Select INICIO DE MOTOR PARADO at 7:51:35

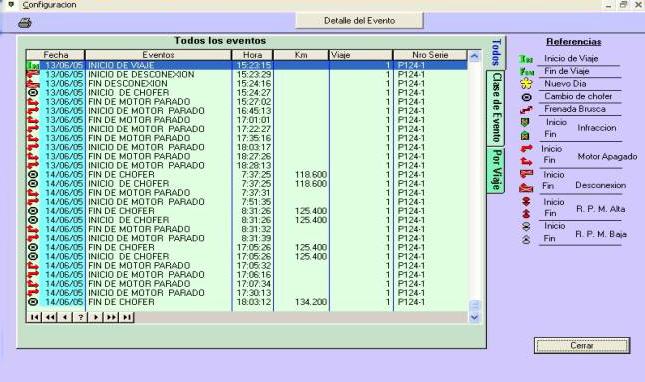pos(247,202)
